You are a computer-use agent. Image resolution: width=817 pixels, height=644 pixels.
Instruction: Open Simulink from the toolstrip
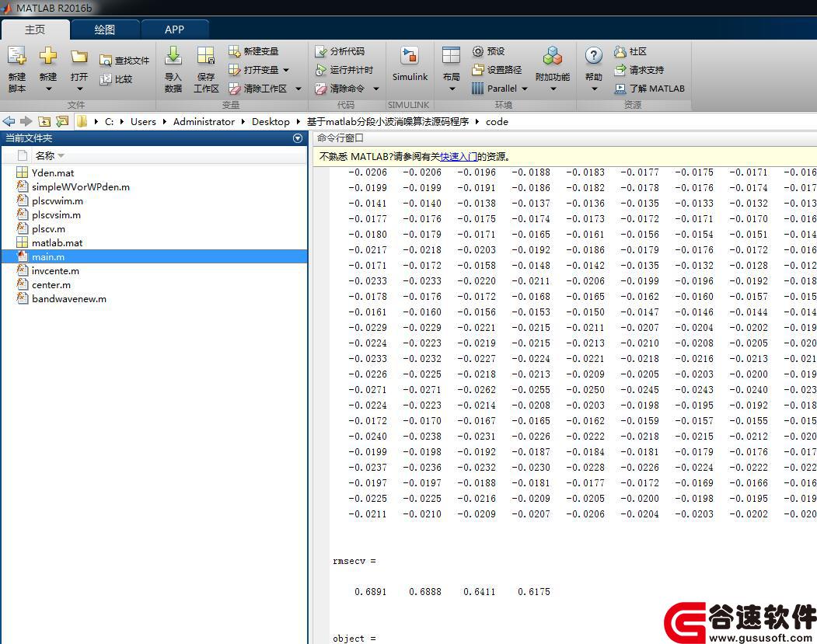click(410, 64)
